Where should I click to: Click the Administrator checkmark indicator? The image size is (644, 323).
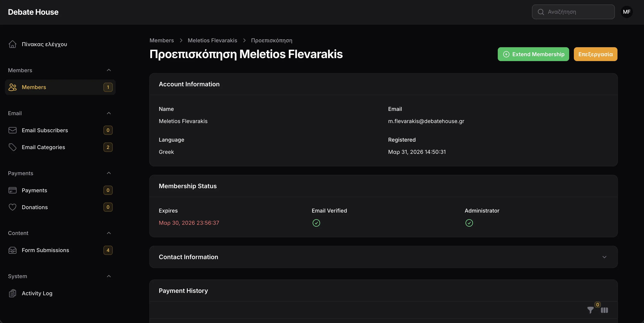click(469, 223)
